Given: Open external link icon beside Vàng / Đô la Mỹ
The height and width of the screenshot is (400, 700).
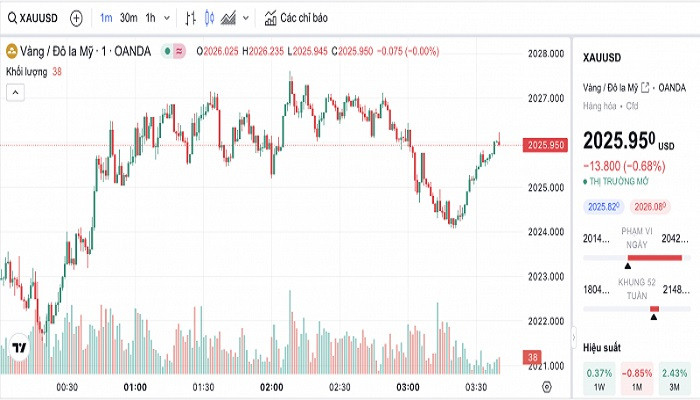Looking at the screenshot, I should tap(645, 86).
